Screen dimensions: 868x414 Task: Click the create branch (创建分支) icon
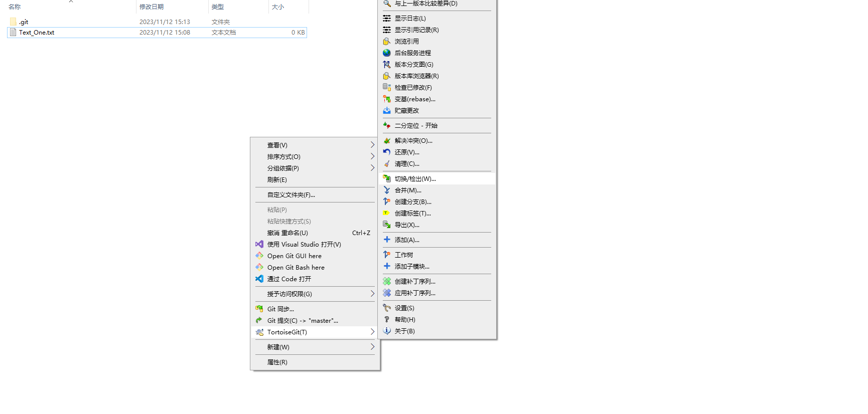[x=387, y=201]
